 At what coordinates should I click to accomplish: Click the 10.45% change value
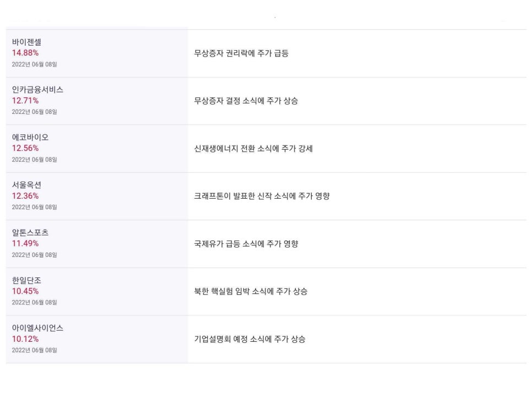(x=25, y=291)
